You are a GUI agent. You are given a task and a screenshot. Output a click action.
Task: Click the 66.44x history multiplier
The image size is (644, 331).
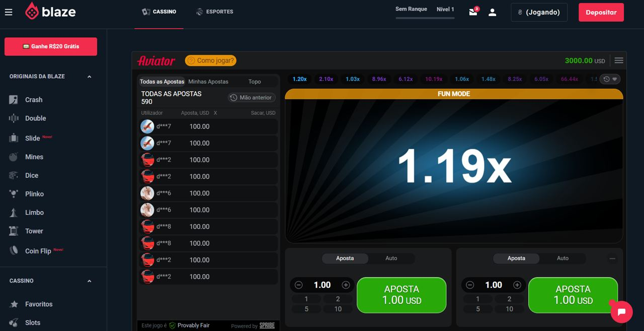pos(570,79)
